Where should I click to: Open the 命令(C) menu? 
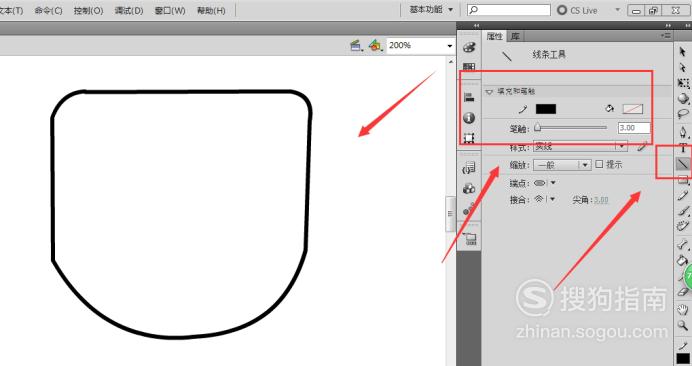click(49, 11)
